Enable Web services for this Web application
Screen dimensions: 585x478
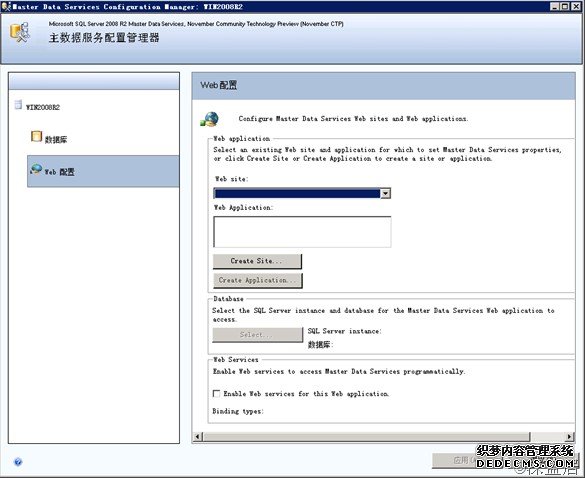tap(216, 394)
